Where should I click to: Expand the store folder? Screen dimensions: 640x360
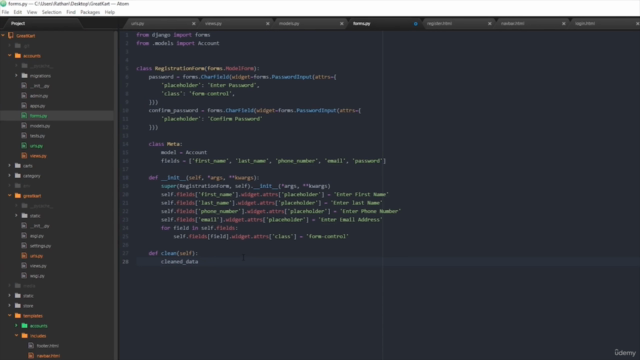(10, 306)
